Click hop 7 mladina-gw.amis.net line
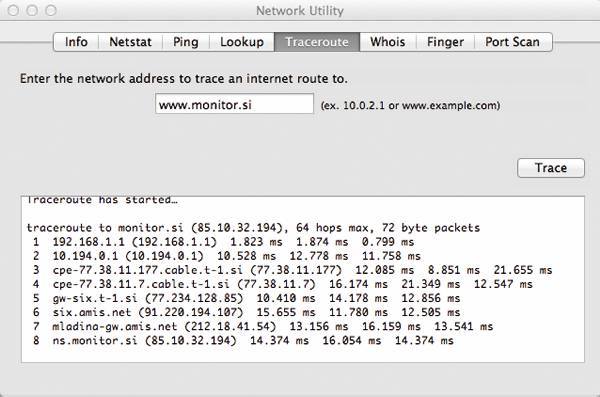The height and width of the screenshot is (397, 600). click(x=263, y=327)
